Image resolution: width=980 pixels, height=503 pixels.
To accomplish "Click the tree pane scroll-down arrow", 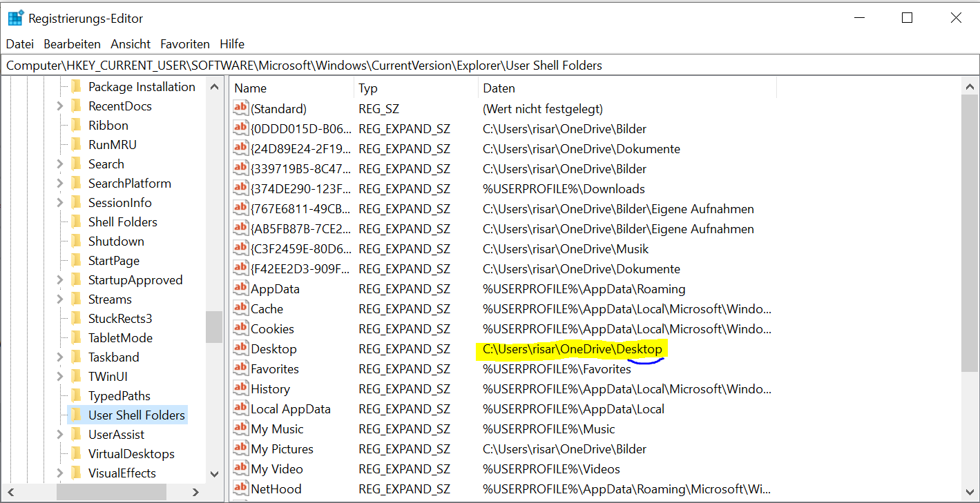I will (214, 475).
